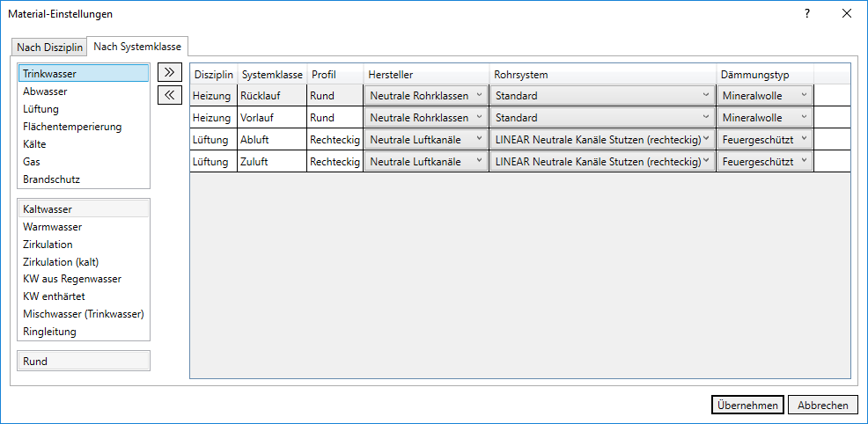
Task: Click the Systemklasse column header
Action: tap(272, 74)
